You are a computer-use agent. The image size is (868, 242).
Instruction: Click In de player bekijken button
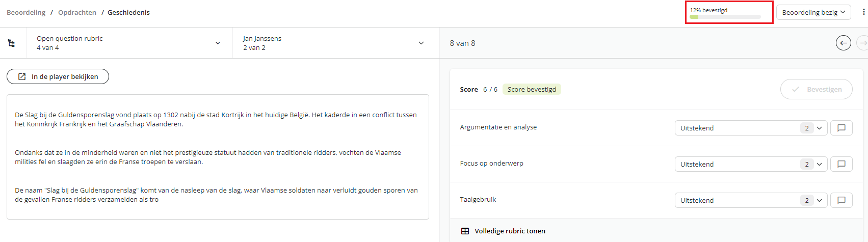pos(58,76)
